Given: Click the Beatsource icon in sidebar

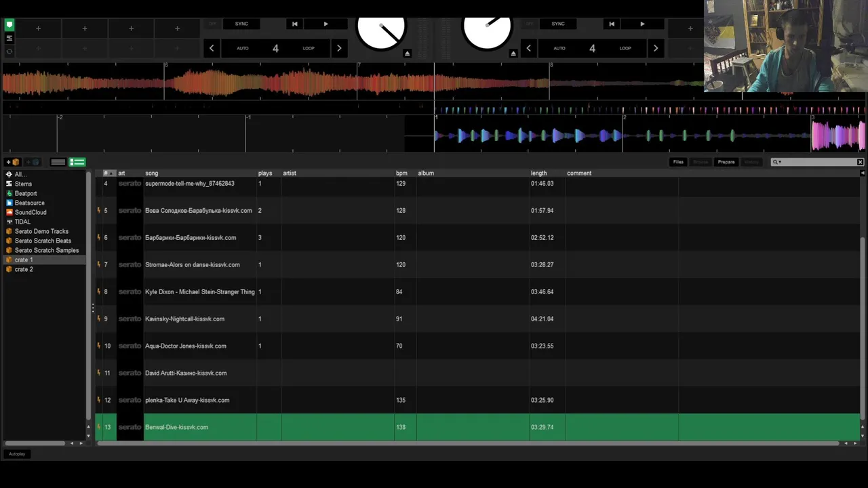Looking at the screenshot, I should [9, 203].
